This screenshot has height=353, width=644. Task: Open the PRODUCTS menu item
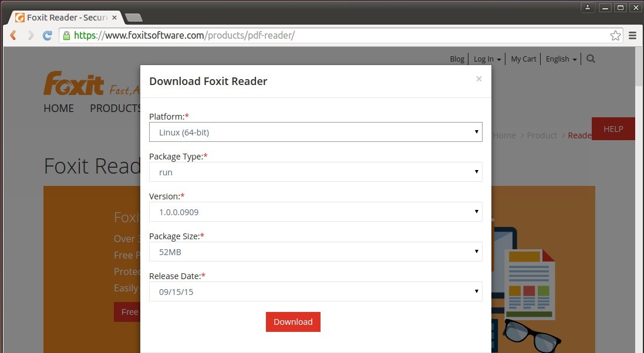[116, 108]
